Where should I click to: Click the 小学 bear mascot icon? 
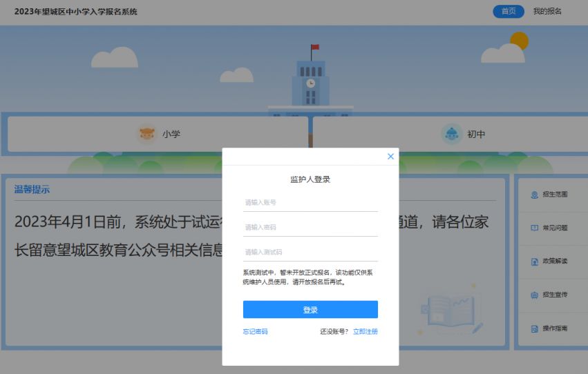coord(146,134)
